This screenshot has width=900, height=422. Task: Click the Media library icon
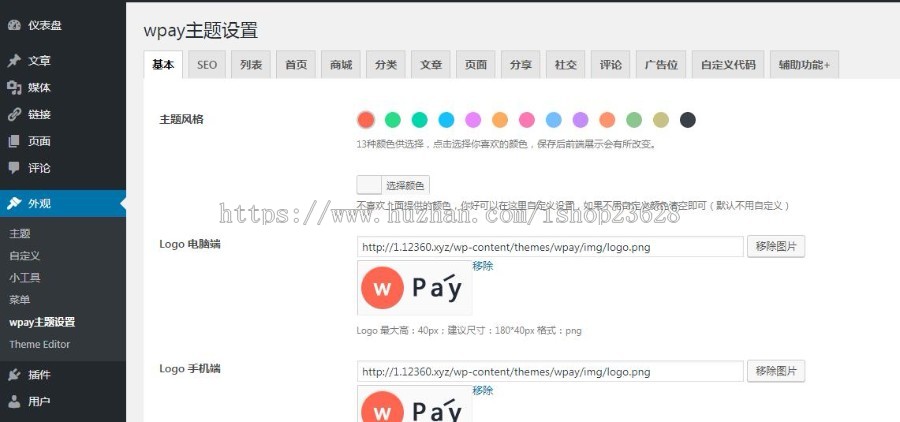14,88
